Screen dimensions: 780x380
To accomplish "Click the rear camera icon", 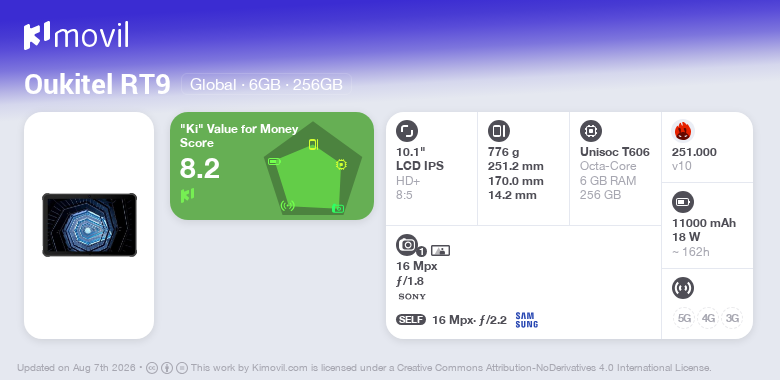I will pos(407,244).
